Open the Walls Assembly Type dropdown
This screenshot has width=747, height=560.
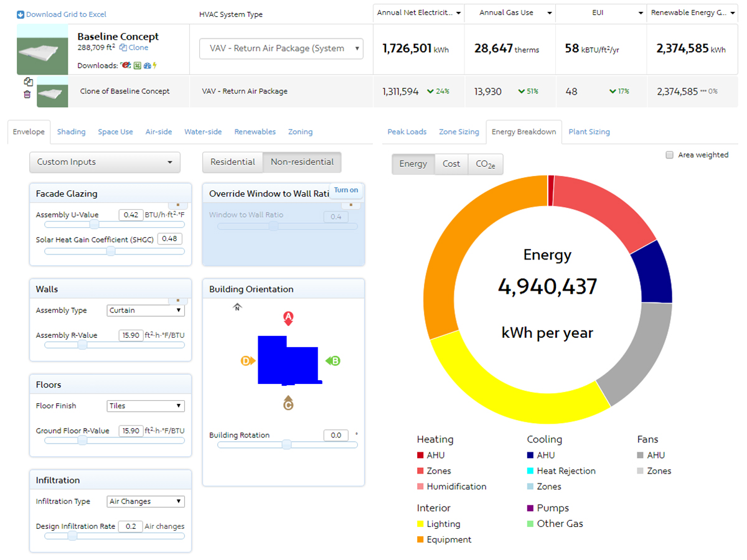coord(146,310)
